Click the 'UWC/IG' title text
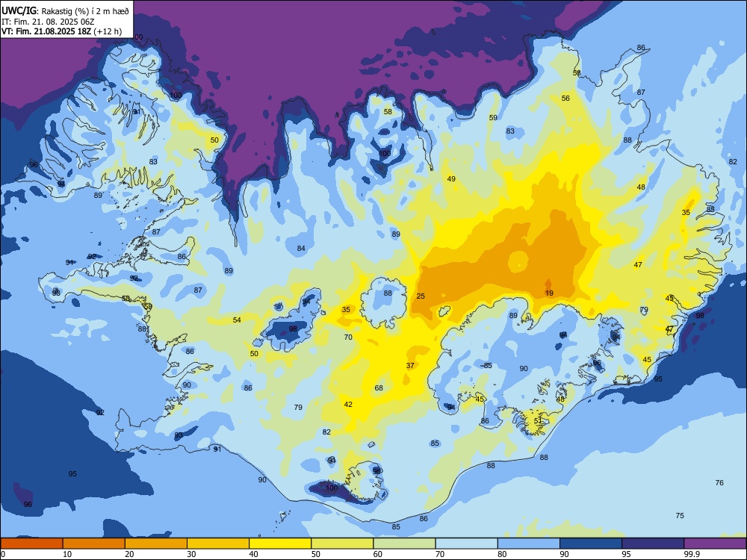Image resolution: width=747 pixels, height=560 pixels. [x=19, y=10]
